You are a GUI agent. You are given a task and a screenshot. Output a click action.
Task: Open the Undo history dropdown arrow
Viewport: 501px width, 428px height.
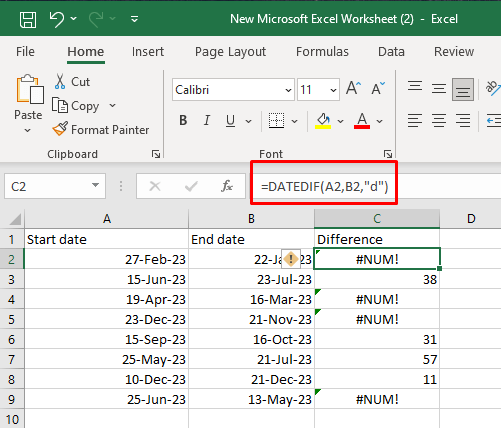pyautogui.click(x=74, y=19)
